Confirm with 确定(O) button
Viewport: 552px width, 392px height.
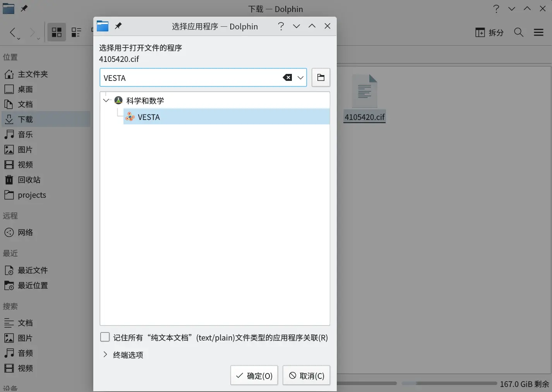(254, 375)
